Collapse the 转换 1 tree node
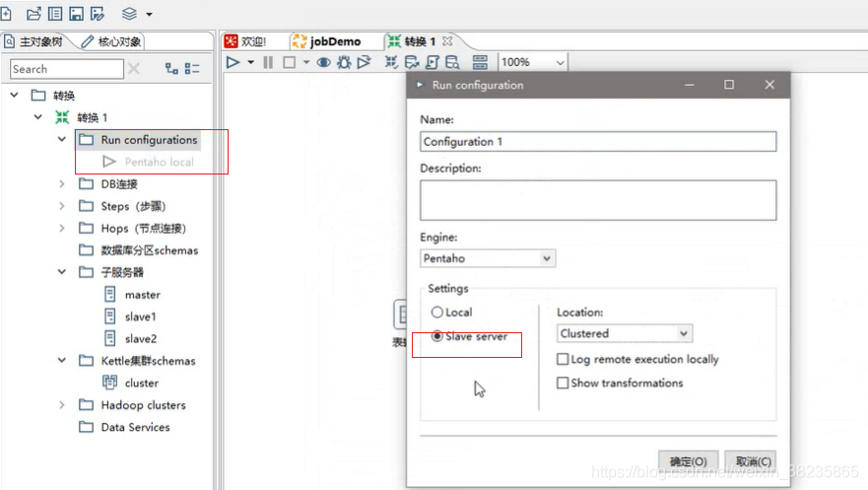868x490 pixels. tap(37, 117)
